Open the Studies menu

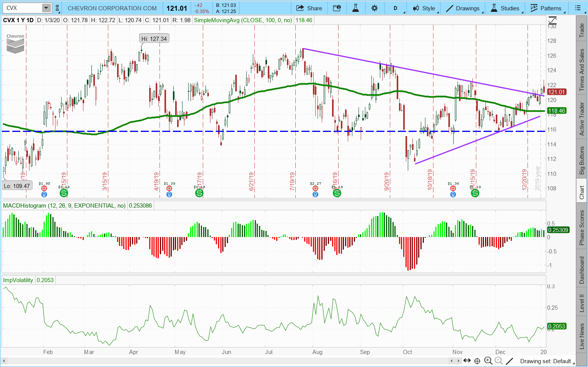coord(505,8)
